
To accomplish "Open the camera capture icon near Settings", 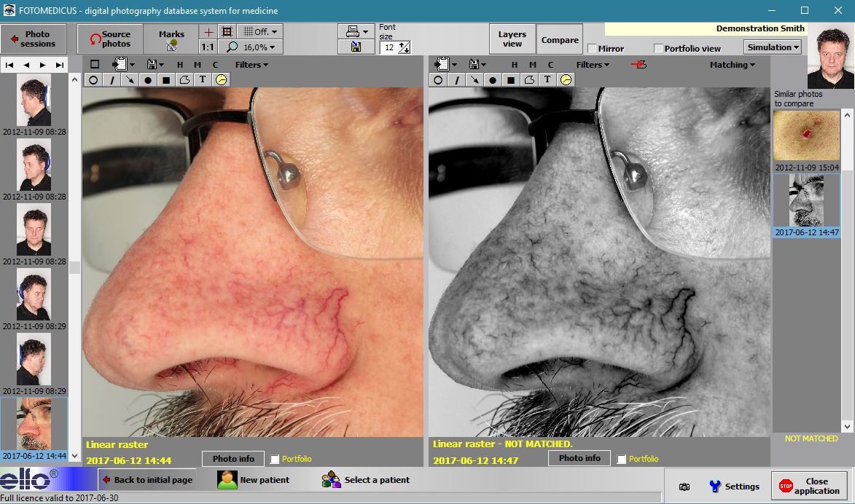I will pyautogui.click(x=684, y=487).
